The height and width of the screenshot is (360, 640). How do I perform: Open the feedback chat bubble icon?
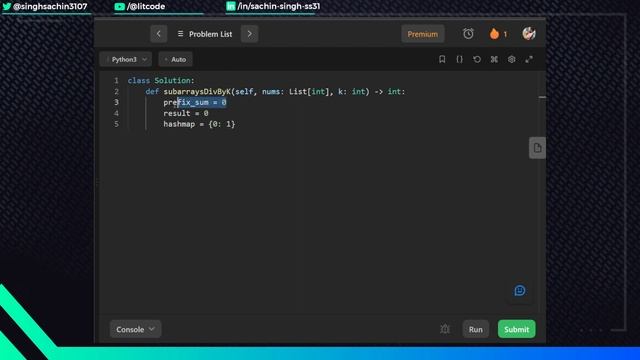coord(520,291)
